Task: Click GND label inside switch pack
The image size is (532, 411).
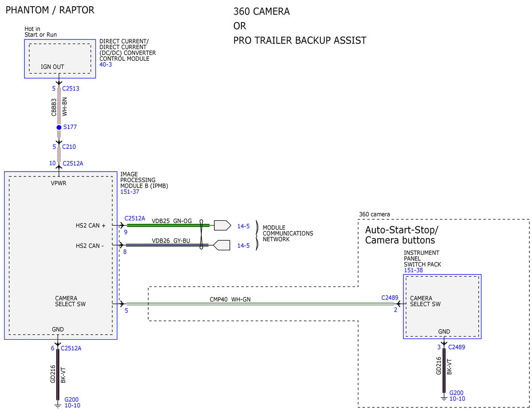Action: [444, 332]
